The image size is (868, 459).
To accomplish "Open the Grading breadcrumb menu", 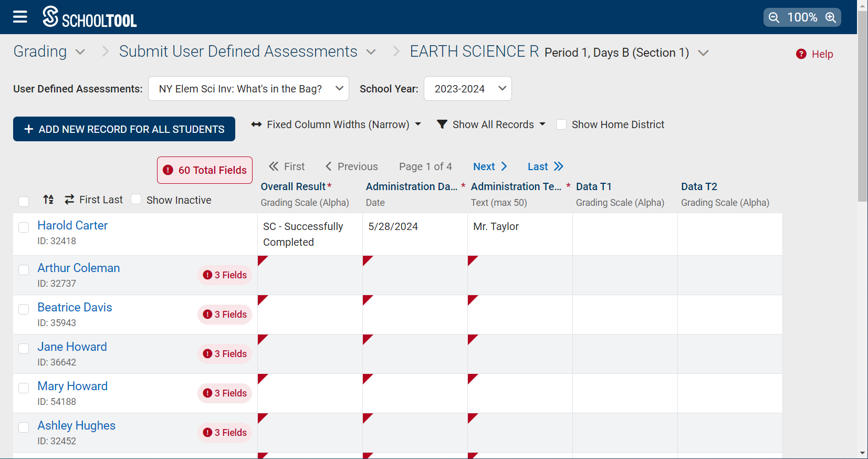I will [40, 51].
